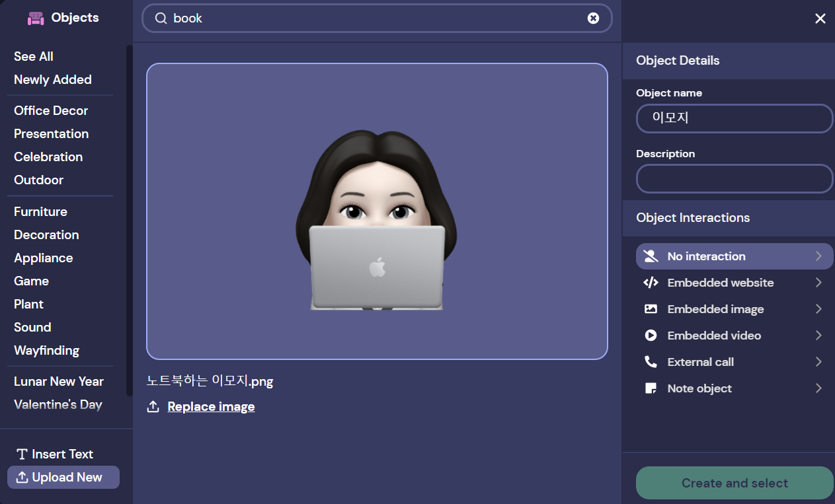
Task: Expand the Embedded website chevron
Action: (x=818, y=283)
